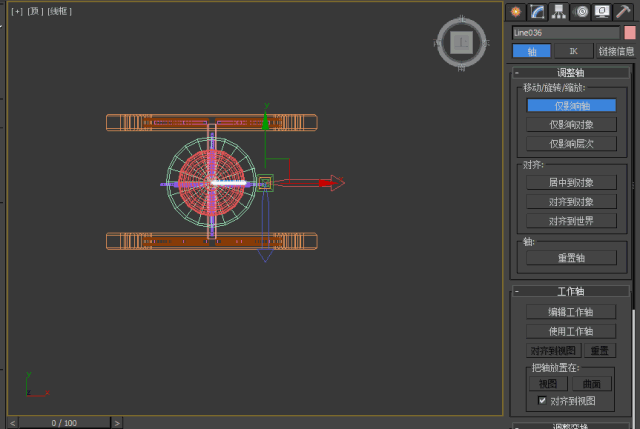This screenshot has width=640, height=429.
Task: Click the 使用工作轴 button
Action: coord(571,331)
